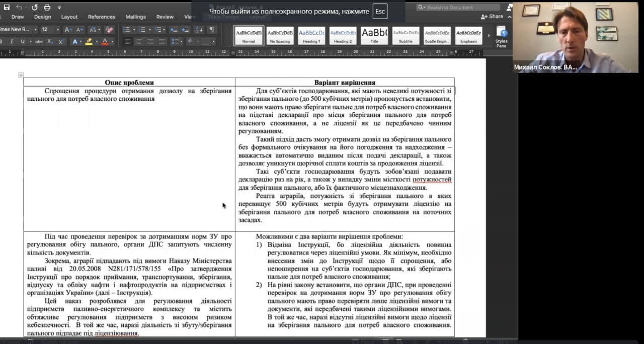Open the multilevel list button

158,29
